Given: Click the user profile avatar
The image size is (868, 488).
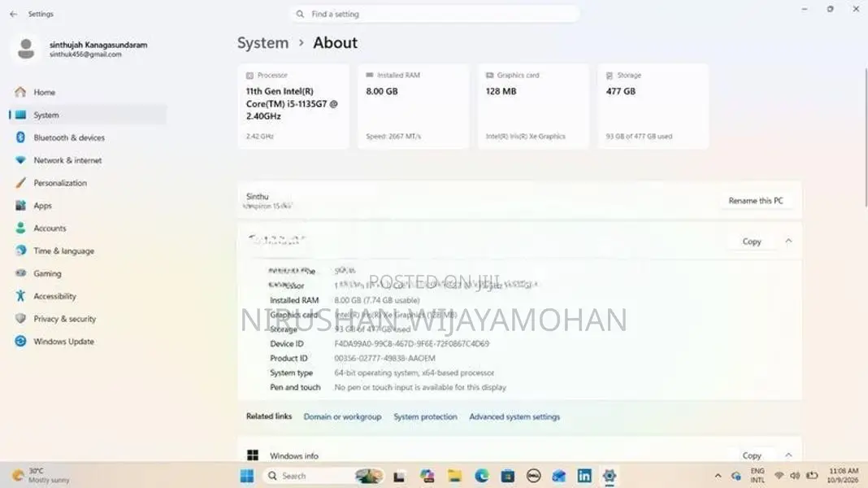Looking at the screenshot, I should pyautogui.click(x=25, y=49).
